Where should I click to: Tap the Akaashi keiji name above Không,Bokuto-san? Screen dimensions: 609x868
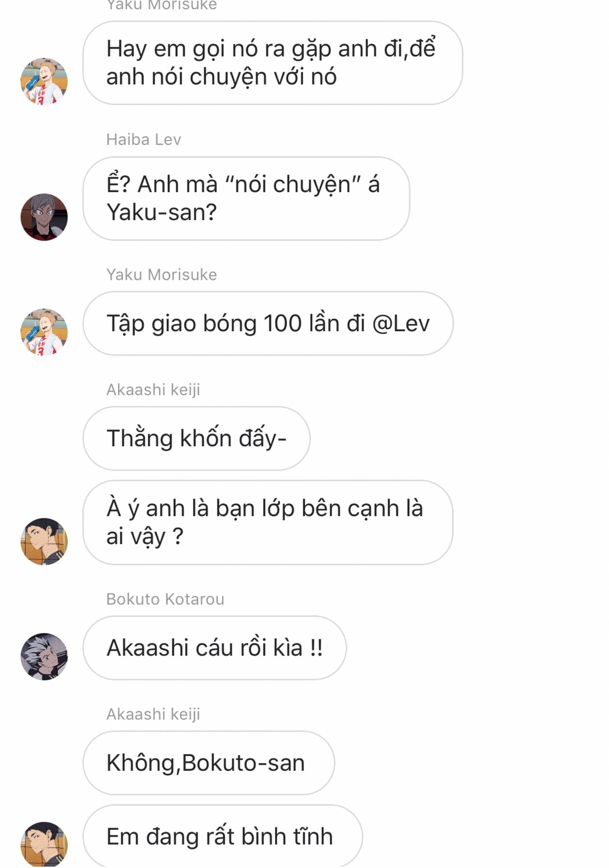point(153,714)
